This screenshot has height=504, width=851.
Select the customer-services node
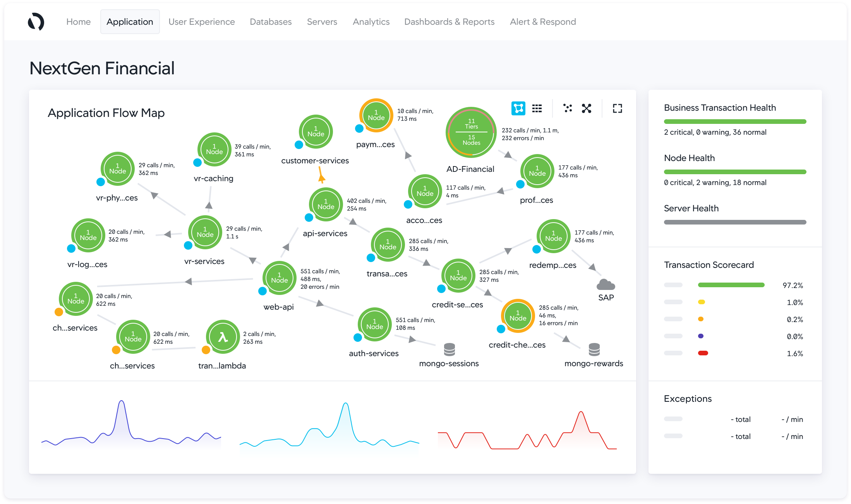pyautogui.click(x=316, y=132)
